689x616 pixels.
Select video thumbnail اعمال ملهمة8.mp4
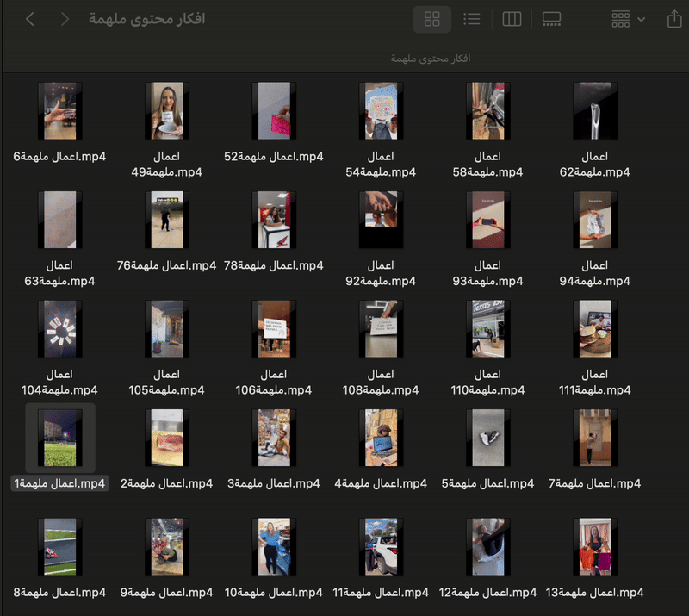coord(59,546)
